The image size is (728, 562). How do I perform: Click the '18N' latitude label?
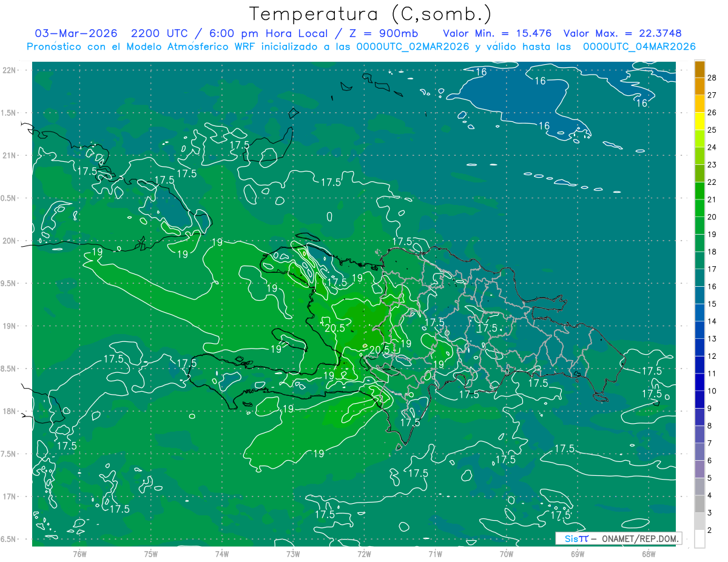(x=10, y=412)
